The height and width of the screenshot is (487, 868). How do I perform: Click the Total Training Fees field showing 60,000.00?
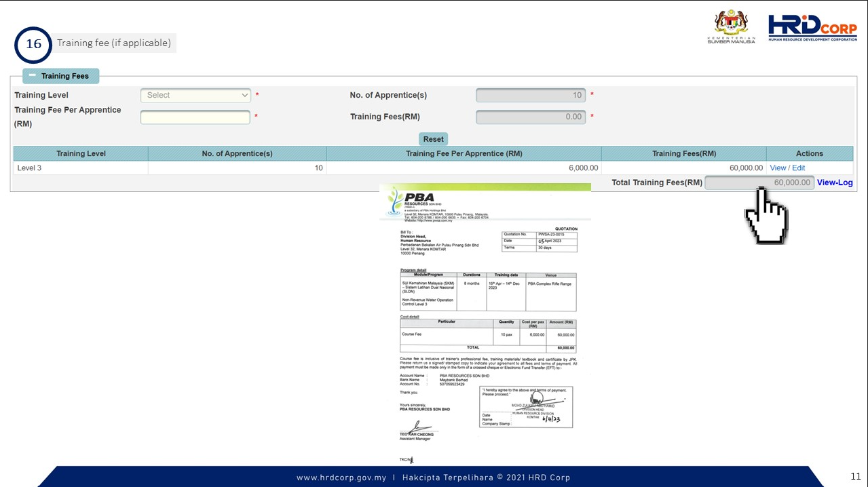pyautogui.click(x=759, y=182)
